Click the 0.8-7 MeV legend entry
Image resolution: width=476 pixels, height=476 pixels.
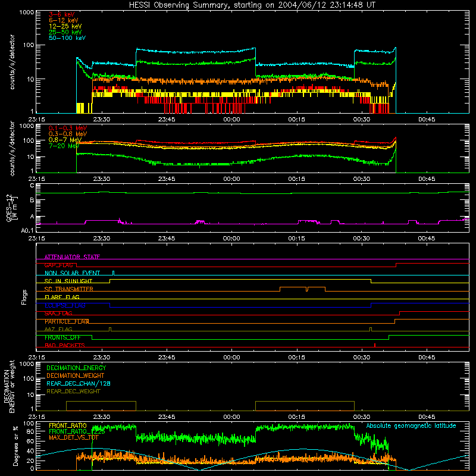tap(65, 140)
